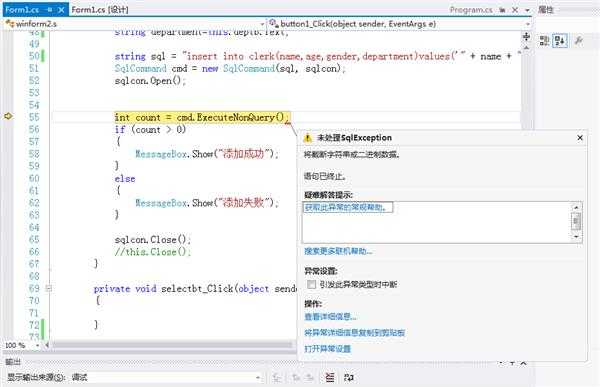
Task: Click the 搜索更多联机帮助 link
Action: pos(338,251)
